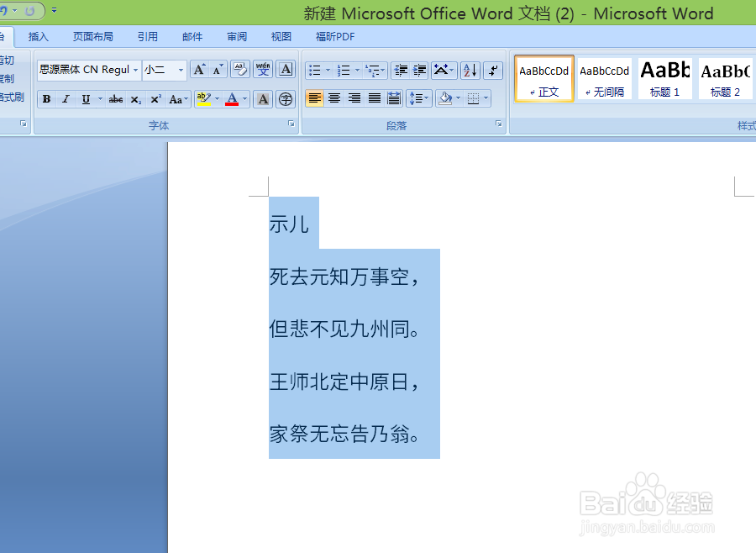Switch to the 审阅 tab
Image resolution: width=756 pixels, height=553 pixels.
tap(237, 37)
